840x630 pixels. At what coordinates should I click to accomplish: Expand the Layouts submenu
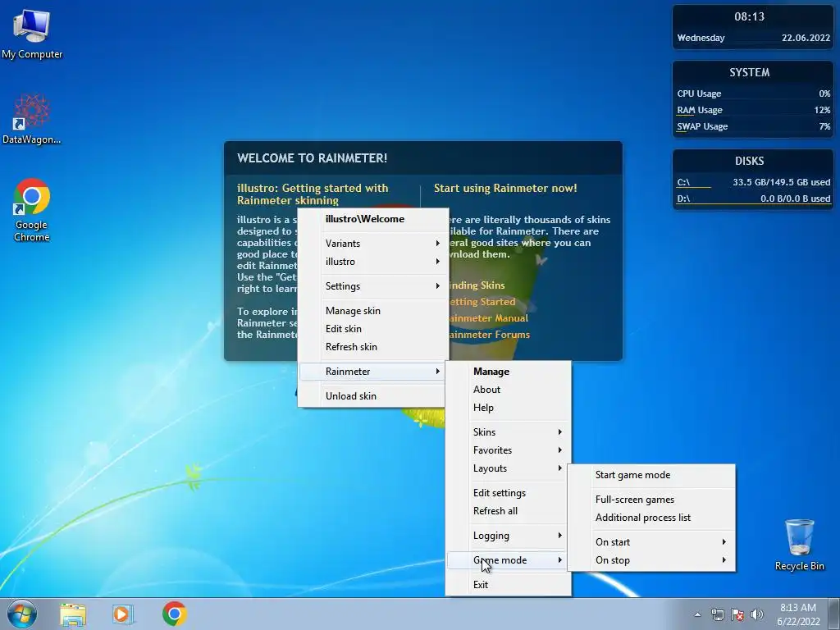(508, 468)
